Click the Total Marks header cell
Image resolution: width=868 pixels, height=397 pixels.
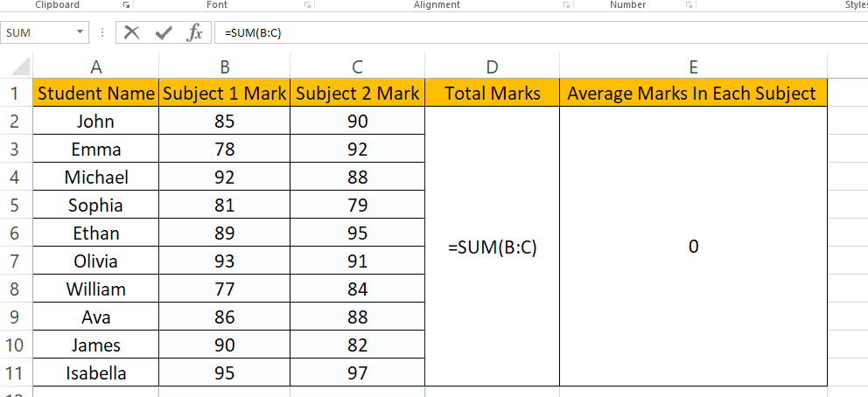click(492, 94)
